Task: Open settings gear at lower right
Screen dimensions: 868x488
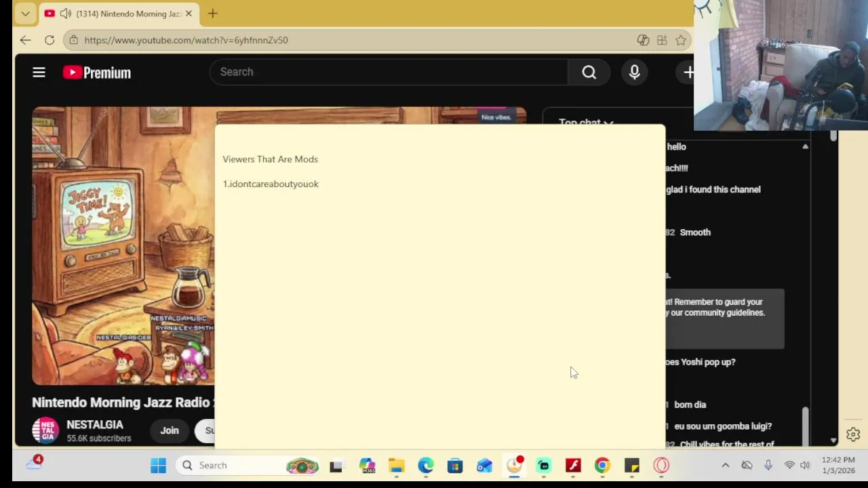Action: pyautogui.click(x=853, y=434)
